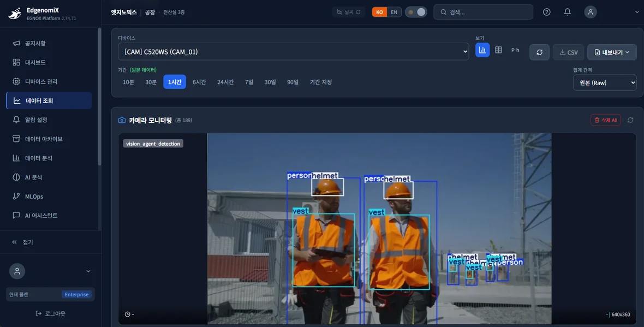Open the 디바이스 CAM_01 dropdown
Screen dimensions: 644x327
point(293,52)
